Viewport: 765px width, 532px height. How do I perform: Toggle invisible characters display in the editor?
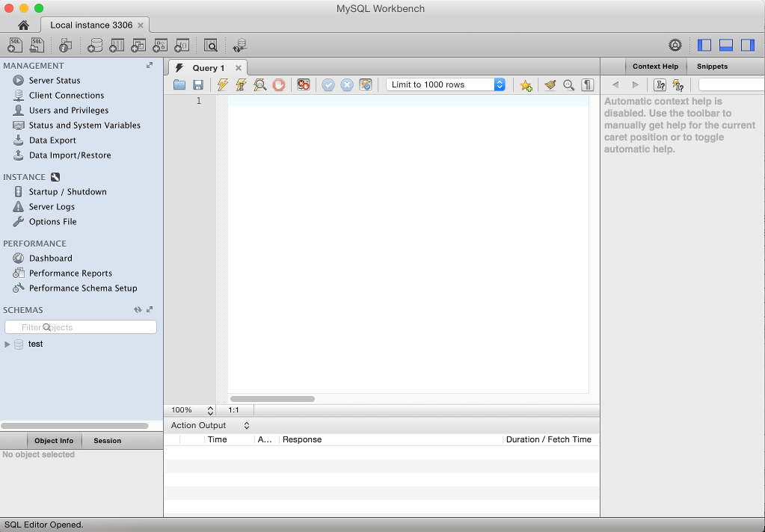coord(588,84)
